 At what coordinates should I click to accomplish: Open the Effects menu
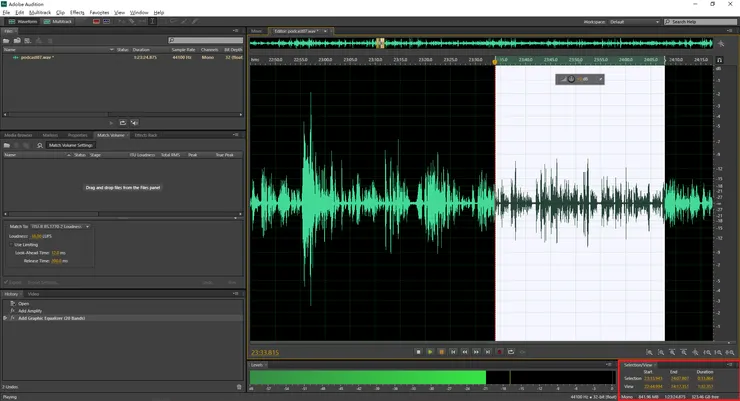point(77,12)
